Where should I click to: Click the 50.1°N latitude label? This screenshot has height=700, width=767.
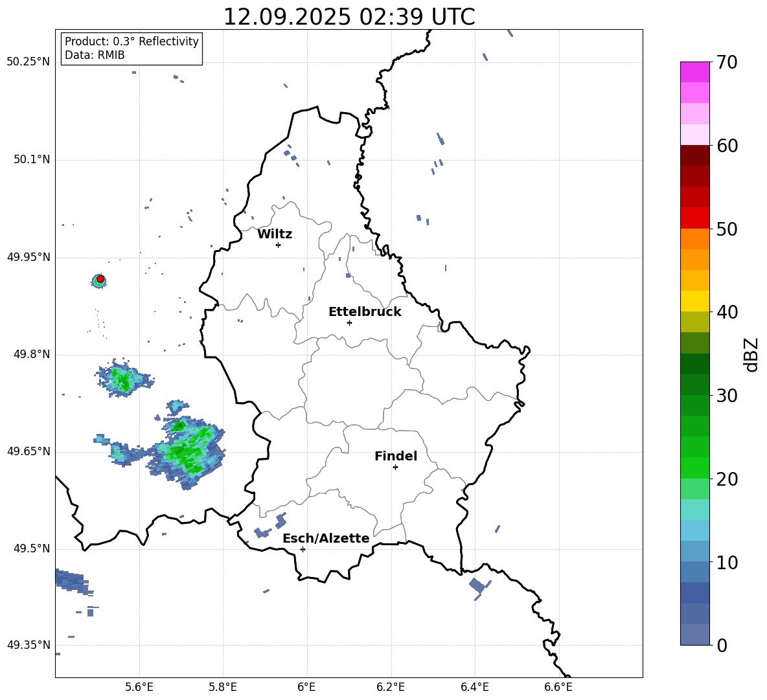pos(32,159)
